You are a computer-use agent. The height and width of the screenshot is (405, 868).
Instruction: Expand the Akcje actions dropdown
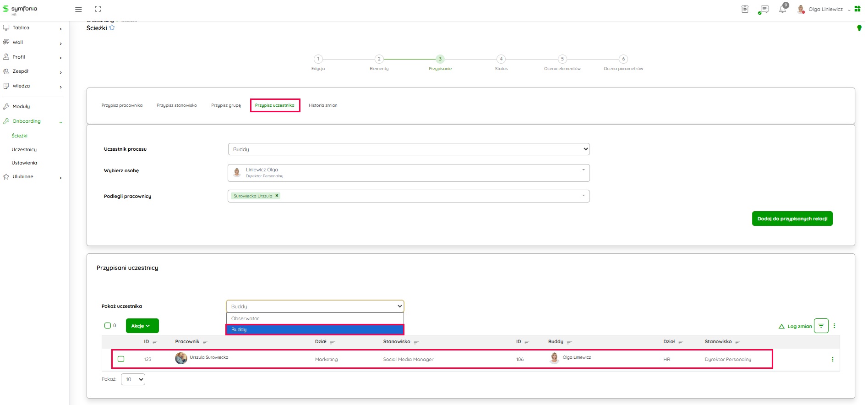(x=142, y=326)
